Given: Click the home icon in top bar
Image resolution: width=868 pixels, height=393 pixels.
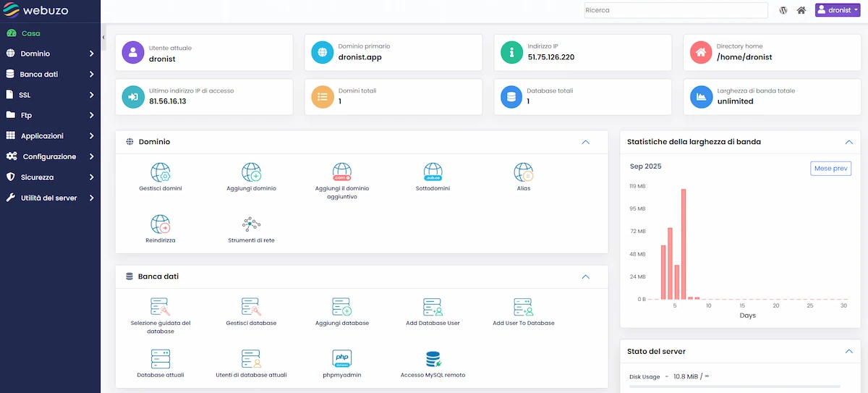Looking at the screenshot, I should click(801, 10).
